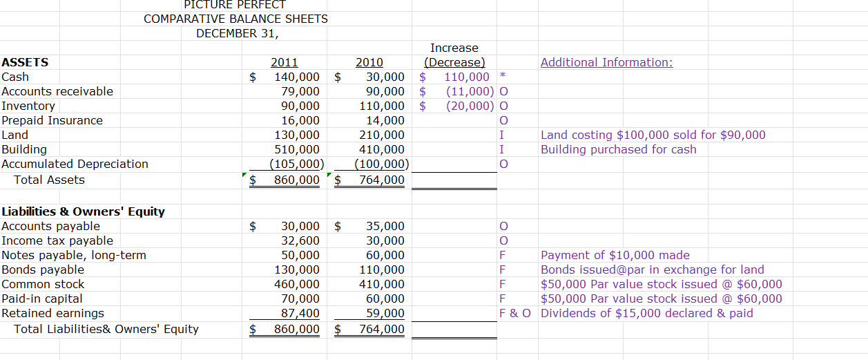
Task: Click the Dividends of $15,000 note
Action: pos(647,313)
